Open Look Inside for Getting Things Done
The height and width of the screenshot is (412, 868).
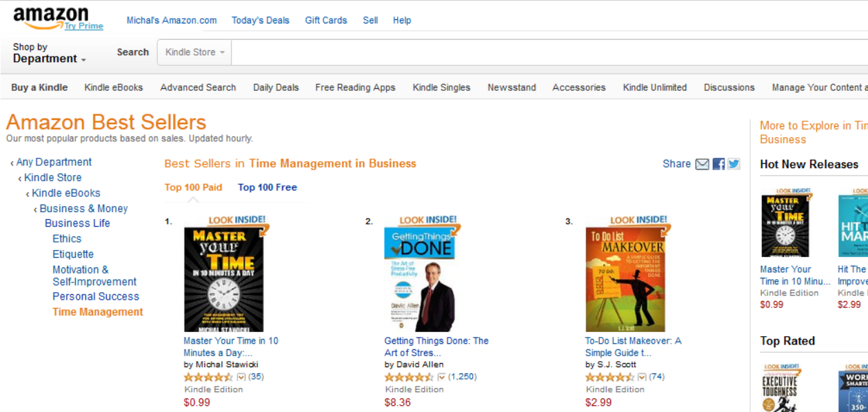429,220
